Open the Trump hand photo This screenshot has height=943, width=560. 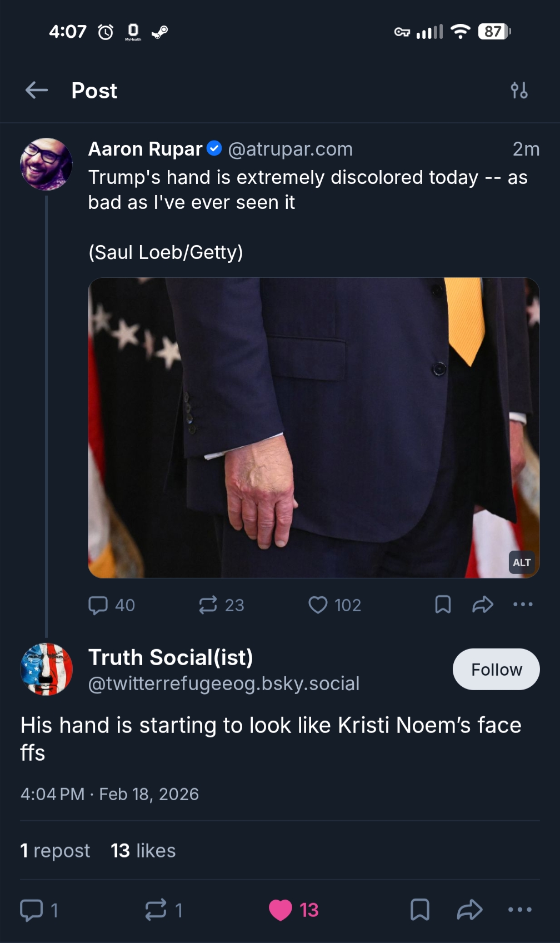point(313,427)
